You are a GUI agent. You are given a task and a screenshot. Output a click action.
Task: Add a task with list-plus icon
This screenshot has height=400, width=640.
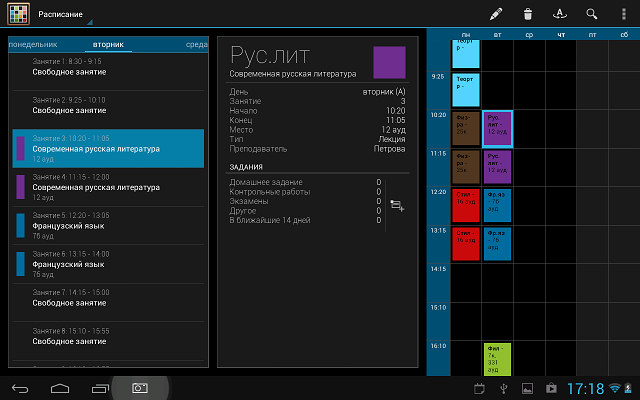(x=397, y=205)
